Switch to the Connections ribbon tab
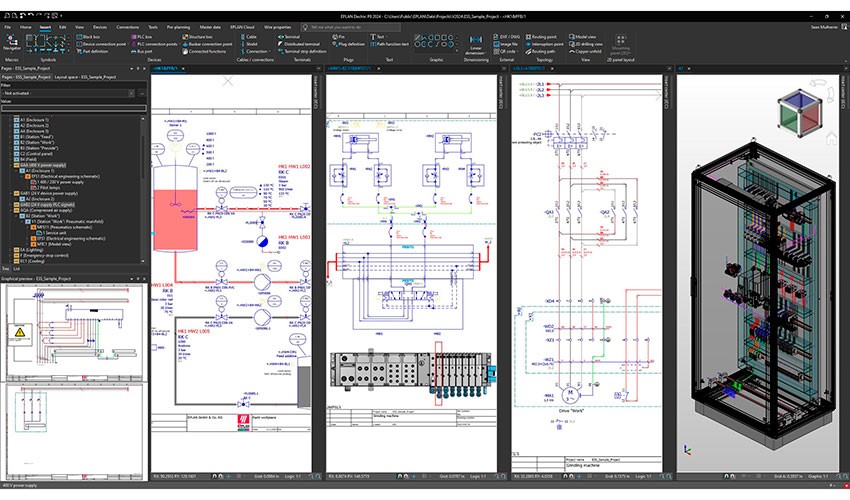The width and height of the screenshot is (850, 500). pyautogui.click(x=127, y=27)
